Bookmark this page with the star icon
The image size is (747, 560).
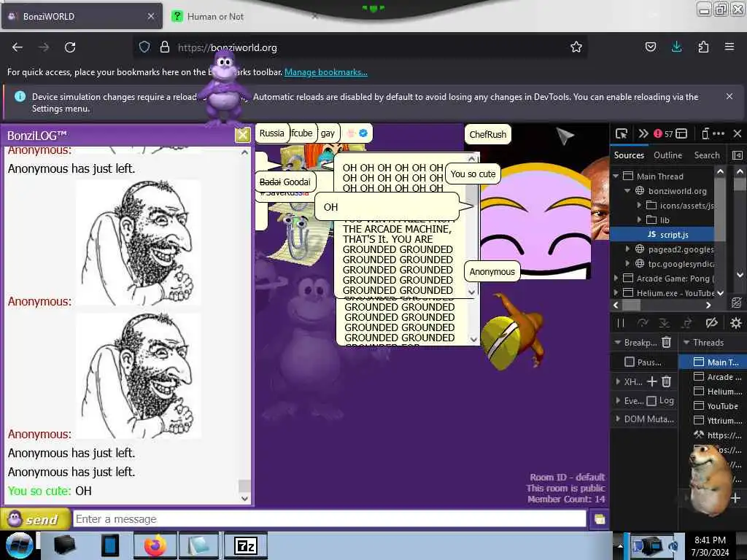point(576,47)
